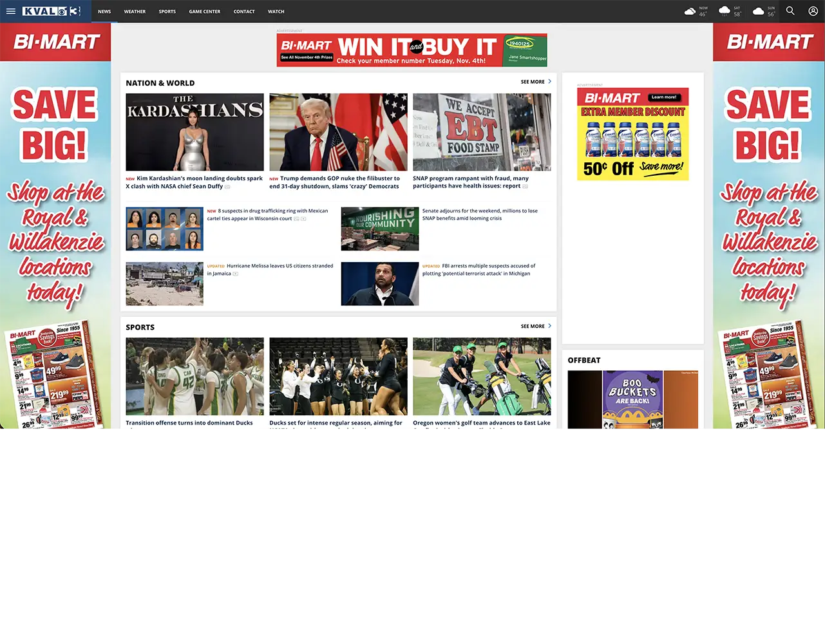Open the women's golf team thumbnail

click(482, 377)
